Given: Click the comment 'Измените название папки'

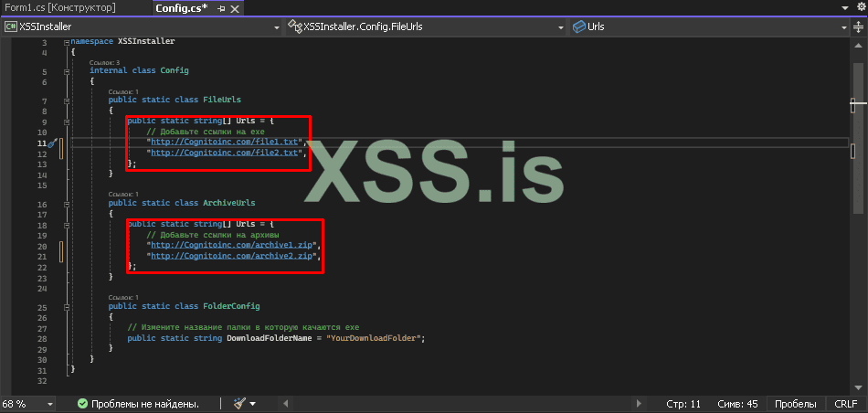Looking at the screenshot, I should click(243, 328).
